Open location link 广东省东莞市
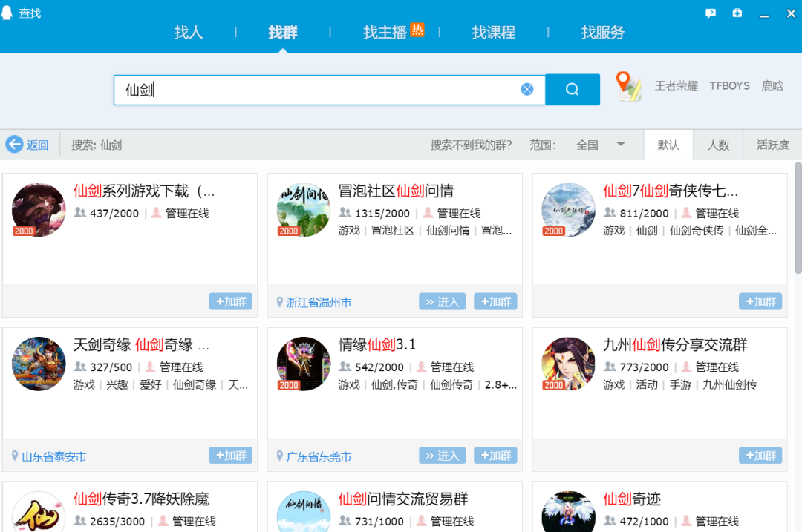802x532 pixels. point(319,456)
